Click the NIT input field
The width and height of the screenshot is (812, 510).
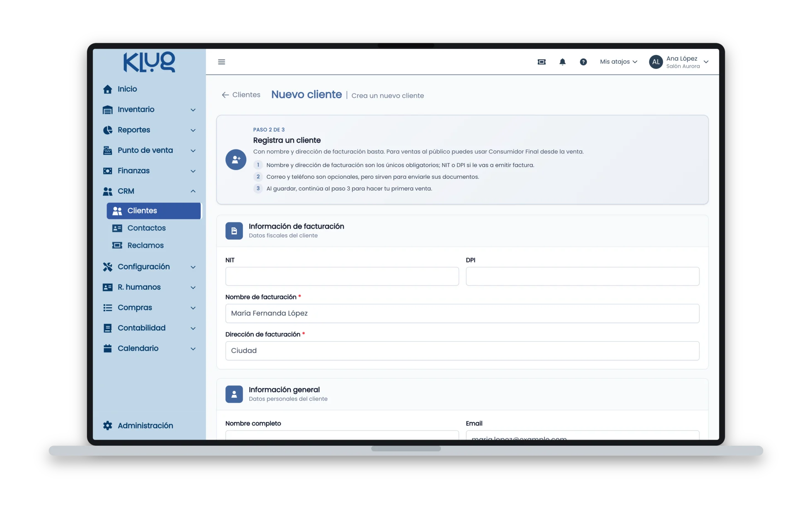click(x=342, y=276)
